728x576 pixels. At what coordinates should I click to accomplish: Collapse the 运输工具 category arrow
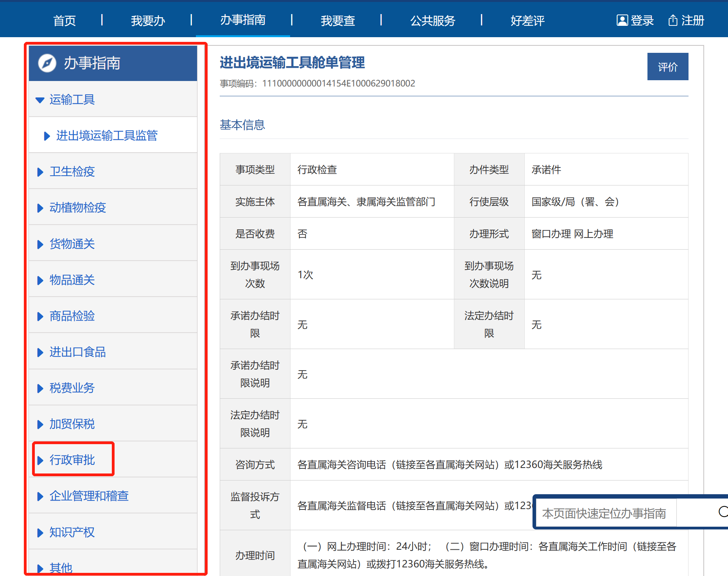click(40, 100)
